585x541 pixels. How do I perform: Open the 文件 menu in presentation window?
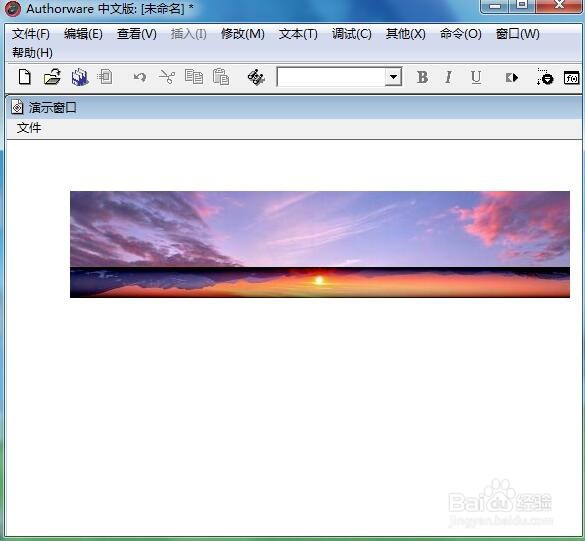coord(29,128)
